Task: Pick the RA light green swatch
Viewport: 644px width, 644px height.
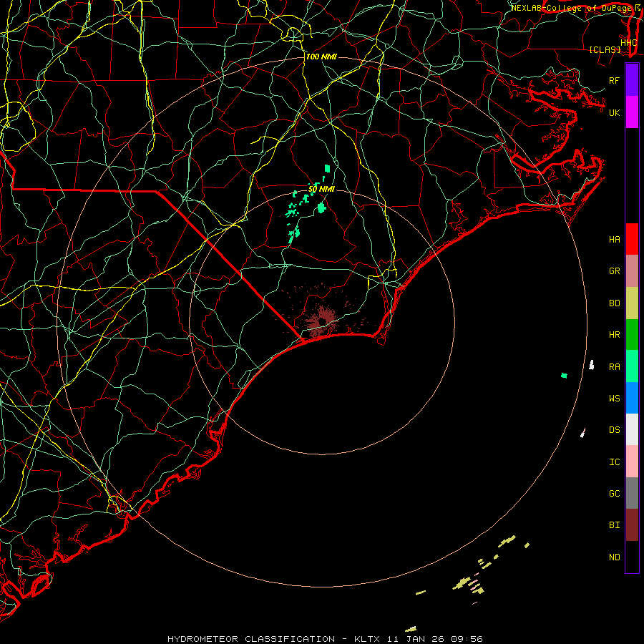Action: [x=632, y=366]
